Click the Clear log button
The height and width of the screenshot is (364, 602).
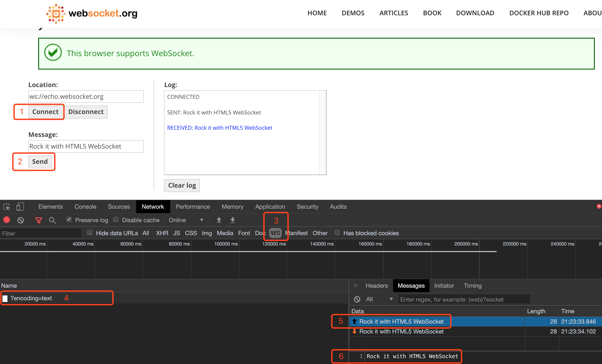182,185
